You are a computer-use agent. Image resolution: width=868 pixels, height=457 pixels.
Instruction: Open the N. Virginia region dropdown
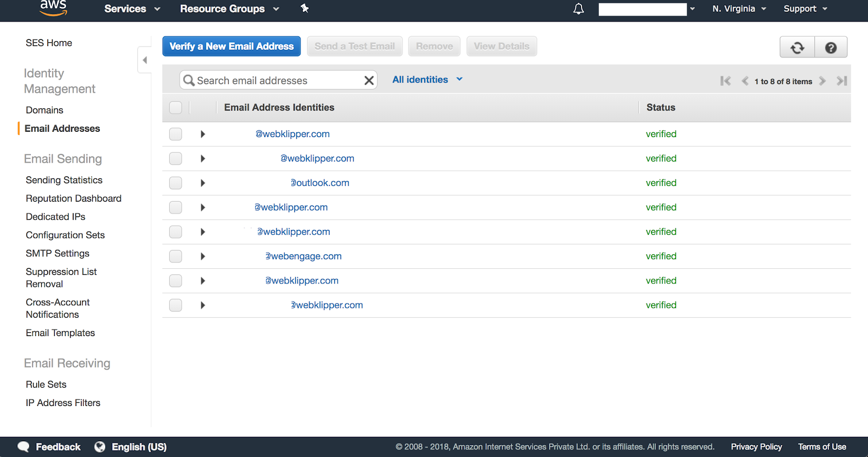[x=739, y=9]
